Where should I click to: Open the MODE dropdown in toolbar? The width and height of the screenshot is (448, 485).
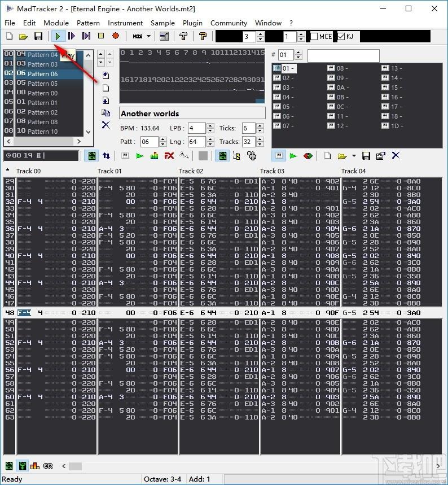coord(142,36)
